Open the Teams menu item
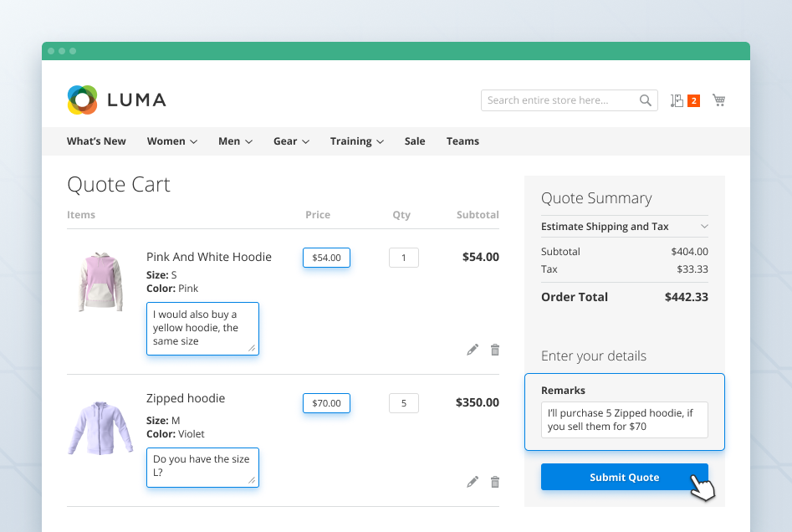 point(462,141)
